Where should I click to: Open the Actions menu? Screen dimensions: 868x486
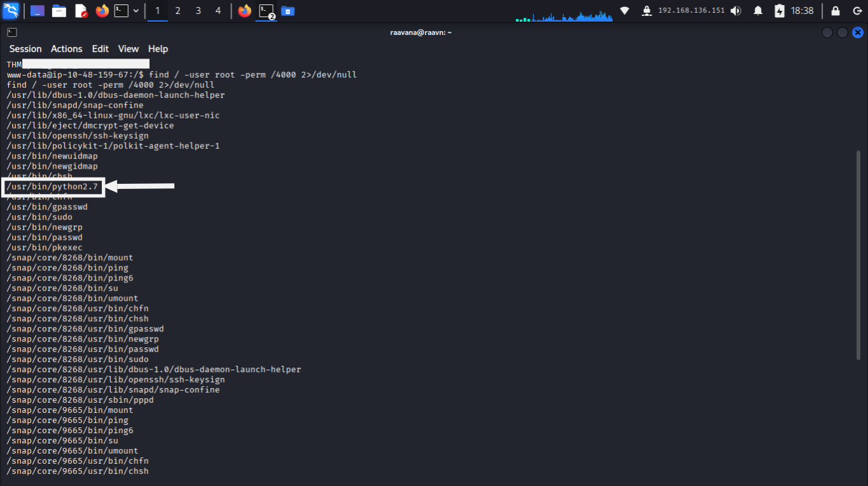(67, 49)
